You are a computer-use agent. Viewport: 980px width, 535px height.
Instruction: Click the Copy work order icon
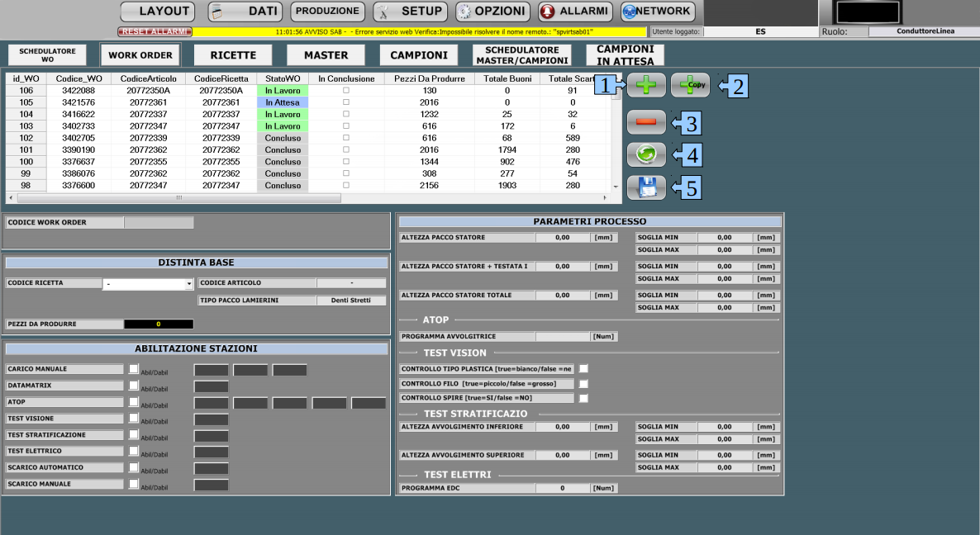tap(690, 85)
